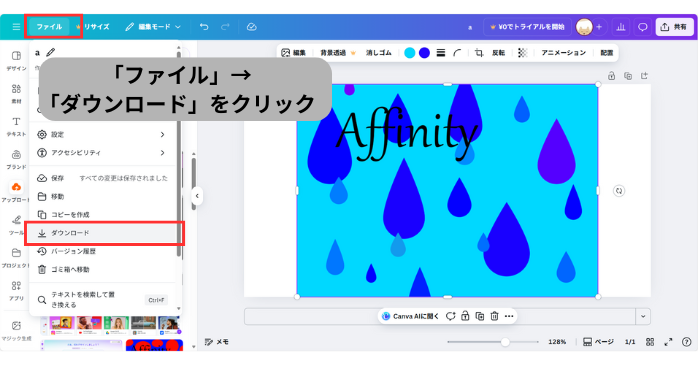Select ゴミ箱へ移動 menu item
The width and height of the screenshot is (698, 365).
[101, 269]
